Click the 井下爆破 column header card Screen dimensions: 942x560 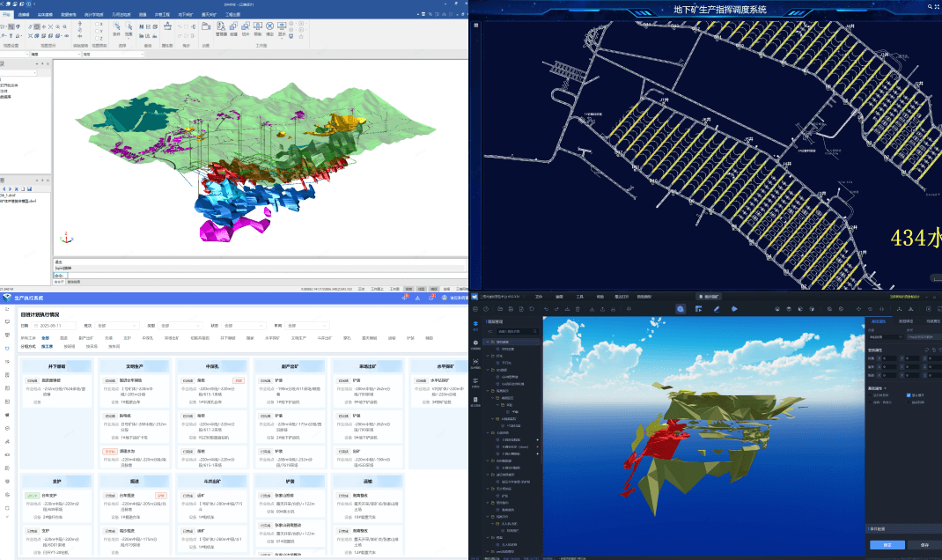click(x=57, y=366)
